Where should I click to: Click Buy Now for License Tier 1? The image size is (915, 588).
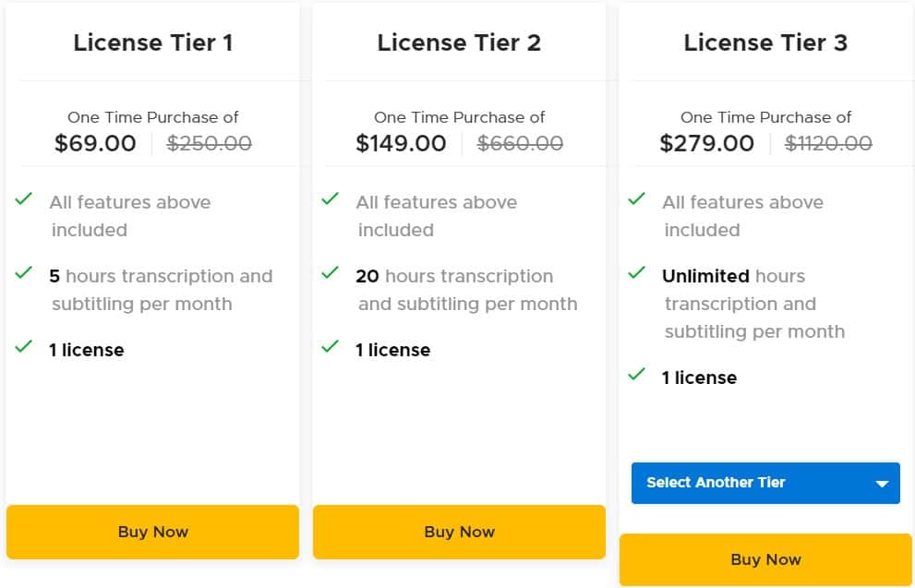(152, 532)
